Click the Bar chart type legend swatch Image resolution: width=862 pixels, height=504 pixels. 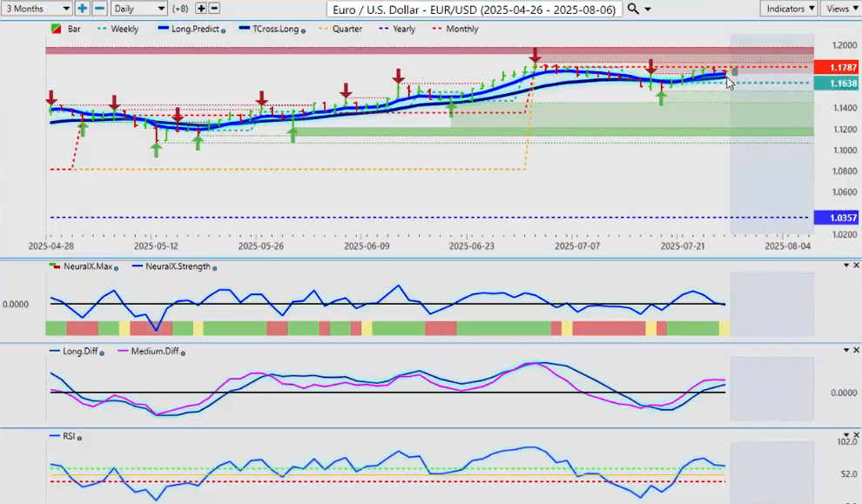tap(56, 29)
